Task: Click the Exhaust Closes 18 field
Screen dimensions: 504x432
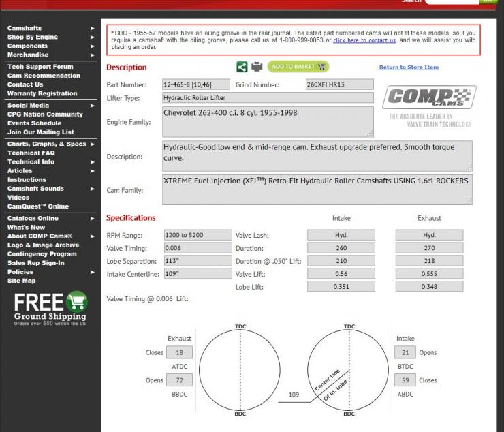Action: pos(179,352)
